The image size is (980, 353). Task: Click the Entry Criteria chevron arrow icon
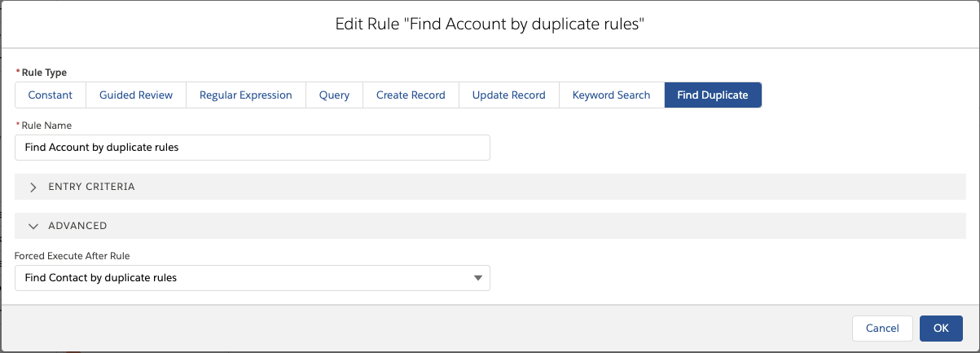click(x=33, y=187)
